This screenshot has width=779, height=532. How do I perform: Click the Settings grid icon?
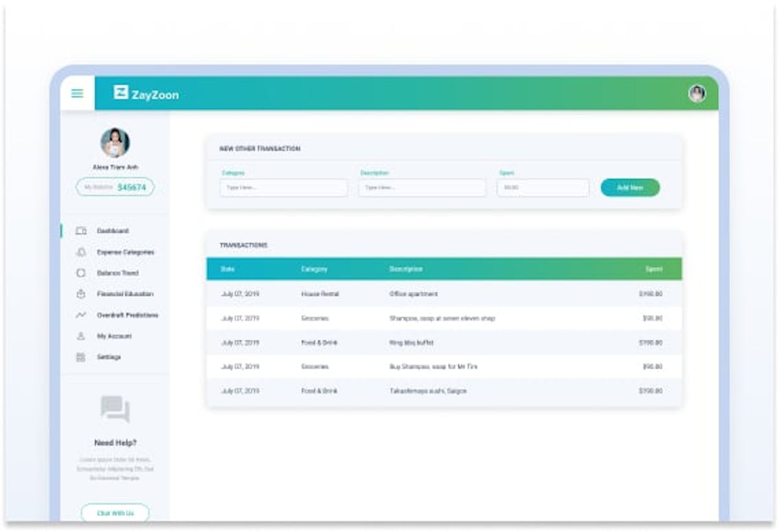[81, 357]
